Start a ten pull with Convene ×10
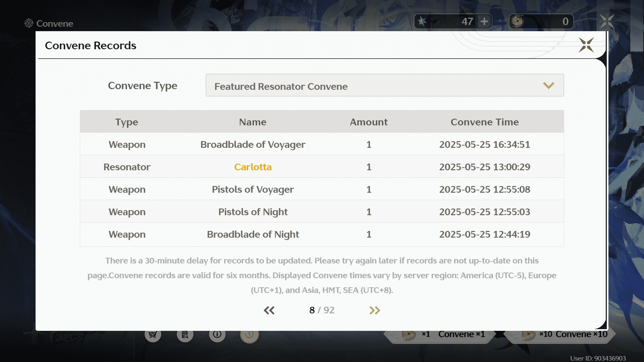The height and width of the screenshot is (362, 644). (x=581, y=334)
